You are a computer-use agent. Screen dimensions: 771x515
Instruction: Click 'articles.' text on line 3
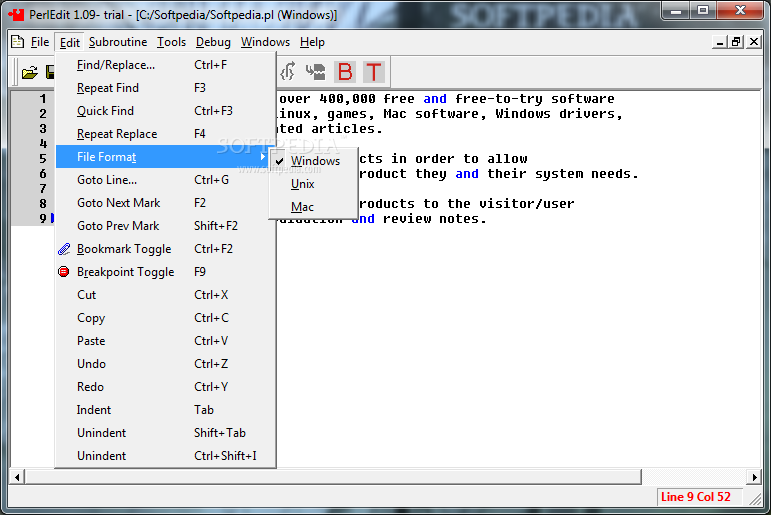pyautogui.click(x=347, y=129)
